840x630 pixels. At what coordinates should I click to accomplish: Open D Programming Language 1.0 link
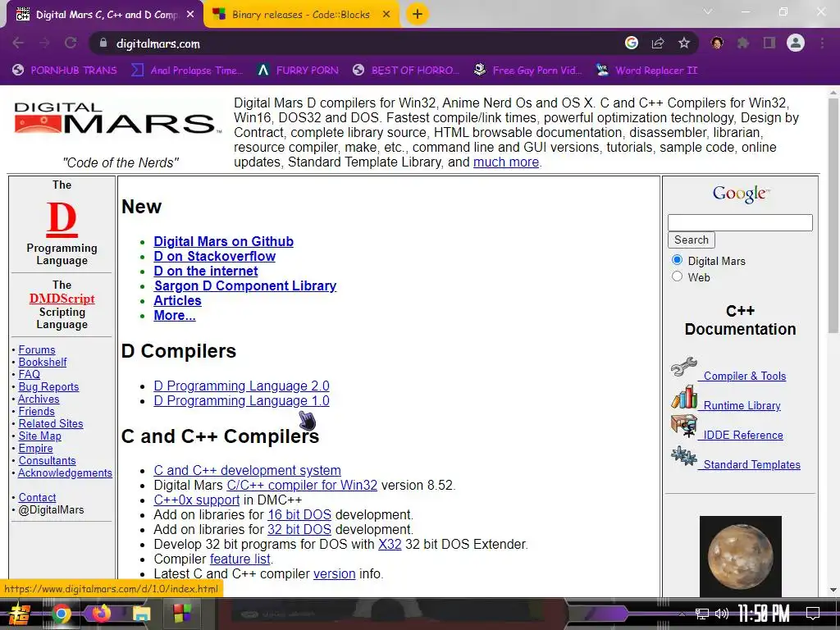pyautogui.click(x=242, y=400)
